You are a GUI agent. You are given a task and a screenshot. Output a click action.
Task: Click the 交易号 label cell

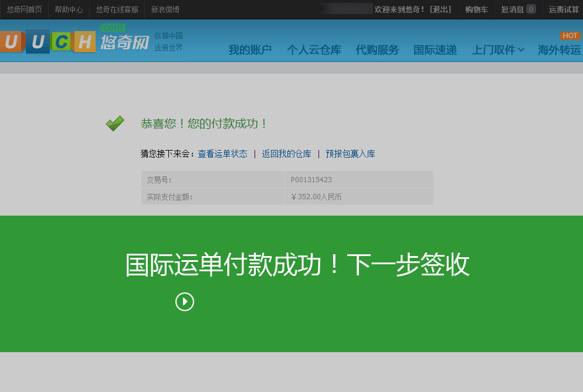coord(213,179)
